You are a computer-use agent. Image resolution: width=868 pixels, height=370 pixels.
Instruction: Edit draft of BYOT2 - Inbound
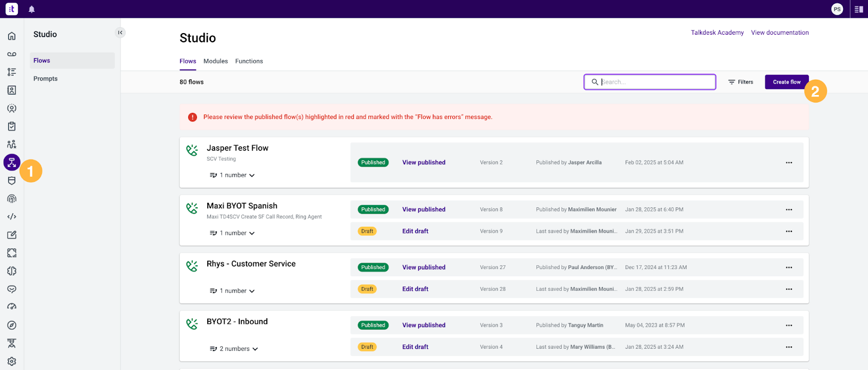(x=415, y=347)
